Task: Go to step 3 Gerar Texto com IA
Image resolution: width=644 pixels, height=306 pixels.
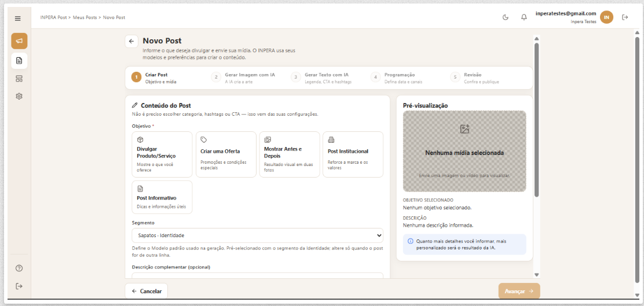Action: (x=321, y=78)
